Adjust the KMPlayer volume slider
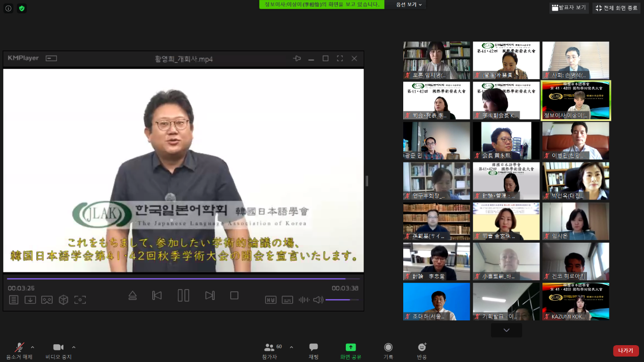Viewport: 644px width, 362px height. pyautogui.click(x=342, y=300)
